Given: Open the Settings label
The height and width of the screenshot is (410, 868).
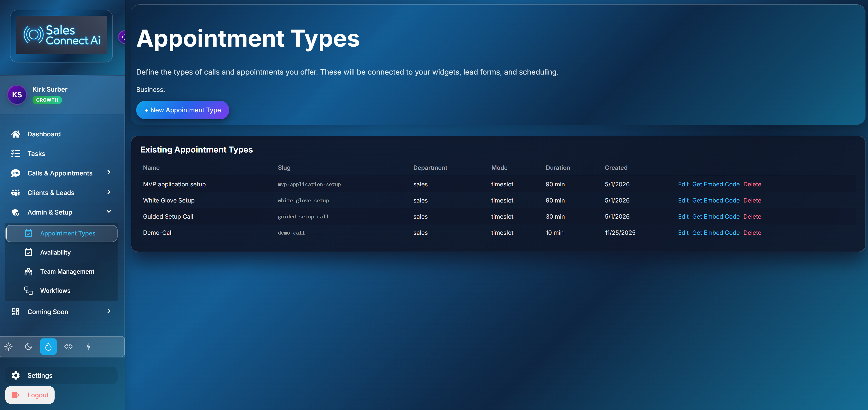Looking at the screenshot, I should (x=40, y=375).
